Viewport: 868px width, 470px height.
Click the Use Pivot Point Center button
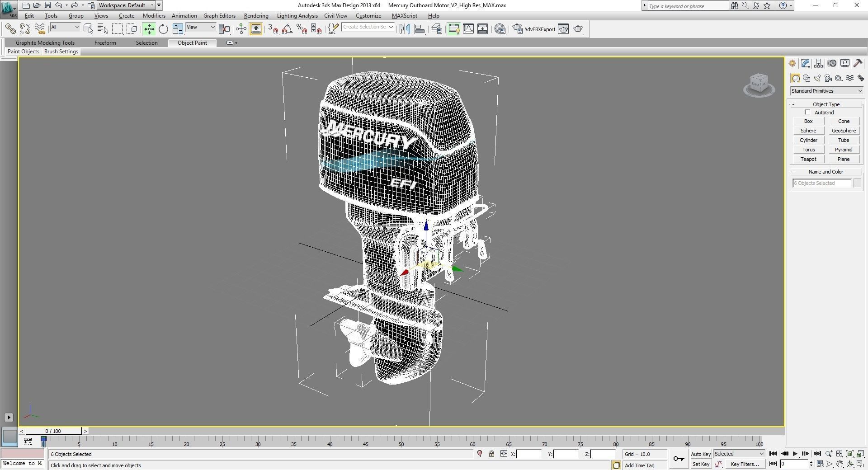(x=224, y=29)
